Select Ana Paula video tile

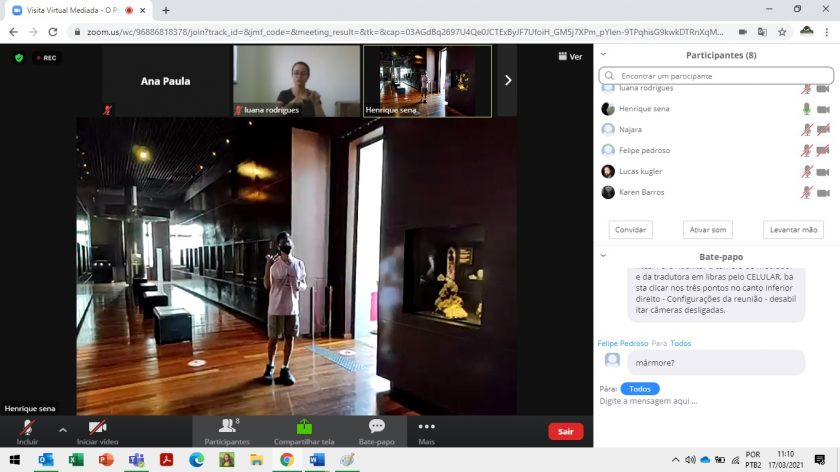pyautogui.click(x=166, y=81)
